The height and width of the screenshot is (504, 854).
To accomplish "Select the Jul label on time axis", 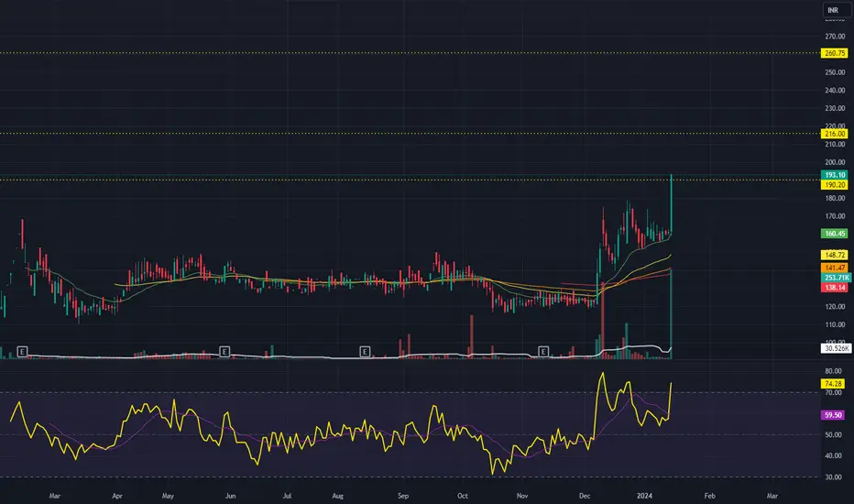I will coord(287,496).
